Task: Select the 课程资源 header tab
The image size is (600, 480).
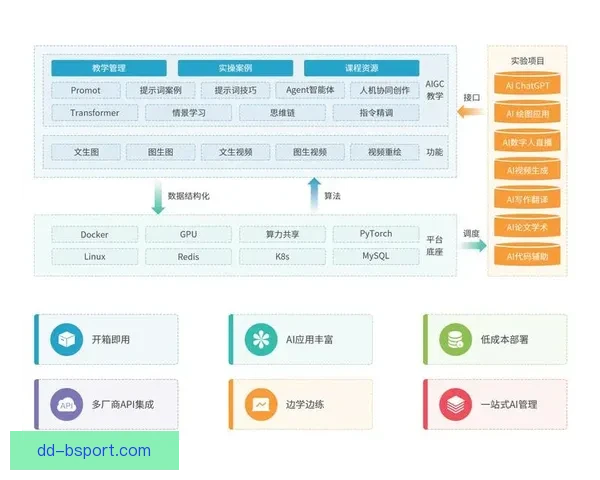Action: 362,68
